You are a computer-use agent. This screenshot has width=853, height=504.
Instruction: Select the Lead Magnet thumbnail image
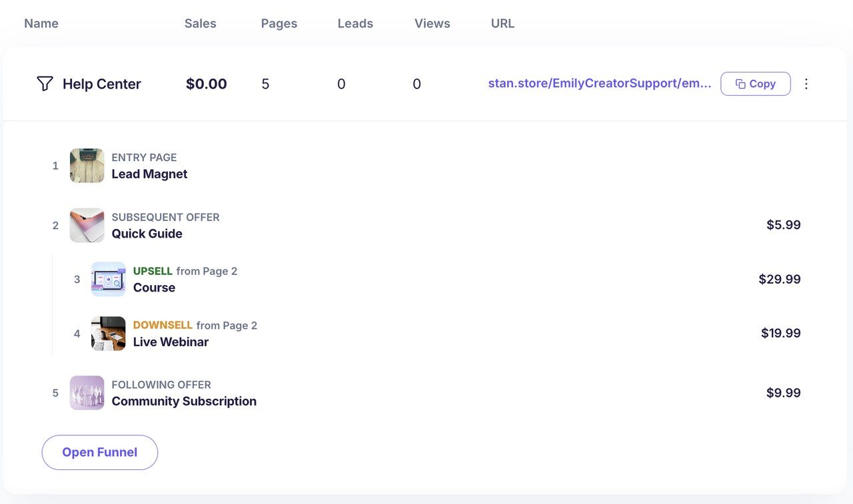(x=87, y=166)
